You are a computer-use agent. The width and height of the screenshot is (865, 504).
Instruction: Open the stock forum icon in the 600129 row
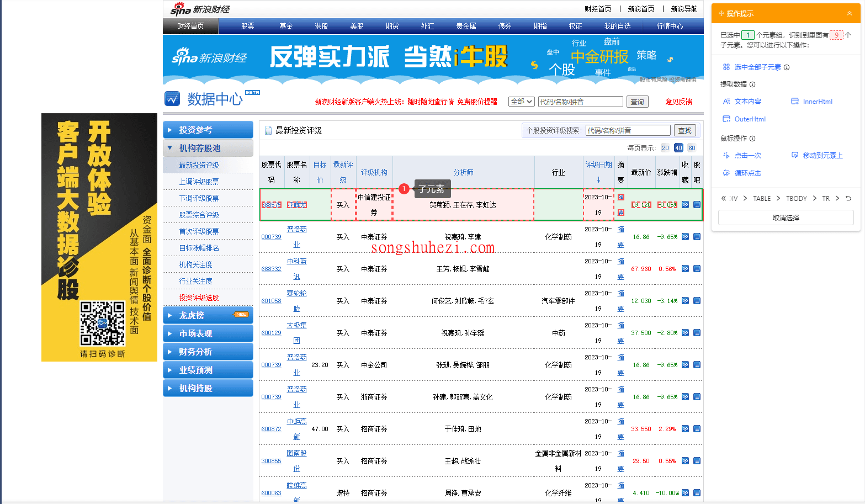697,333
